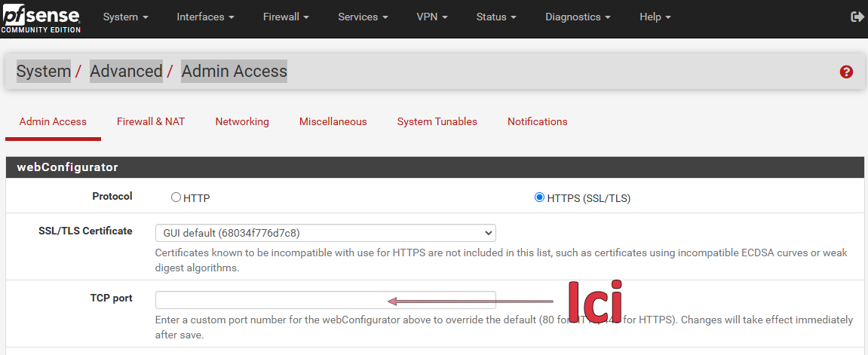Switch to the Networking tab
The image size is (868, 355).
click(242, 121)
